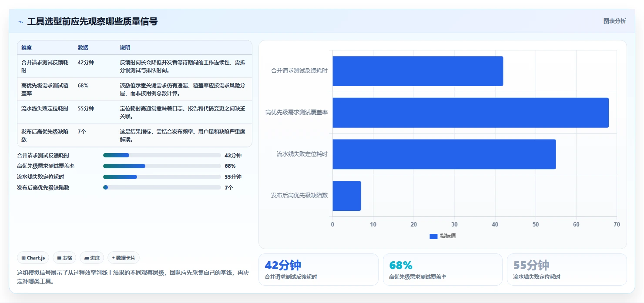The image size is (644, 303).
Task: Click the progress bar beside the 68% value
Action: [x=162, y=166]
